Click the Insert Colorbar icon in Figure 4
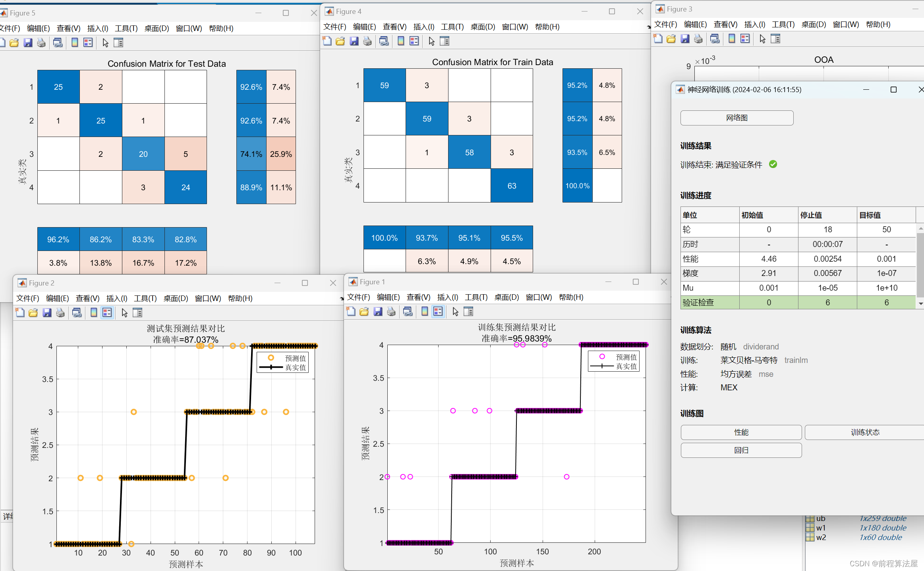This screenshot has width=924, height=571. click(401, 41)
